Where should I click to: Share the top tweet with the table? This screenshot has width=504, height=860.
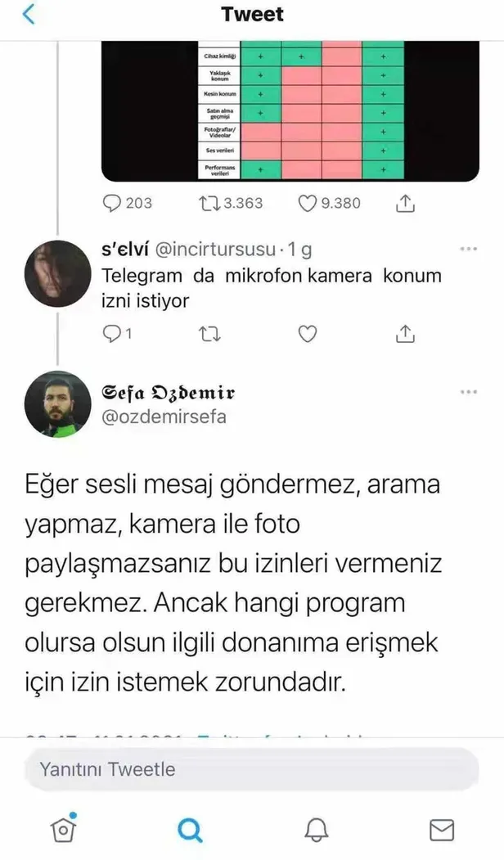click(405, 203)
